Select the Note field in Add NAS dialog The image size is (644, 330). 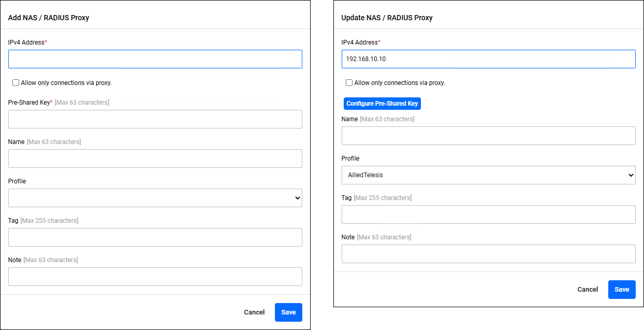155,277
